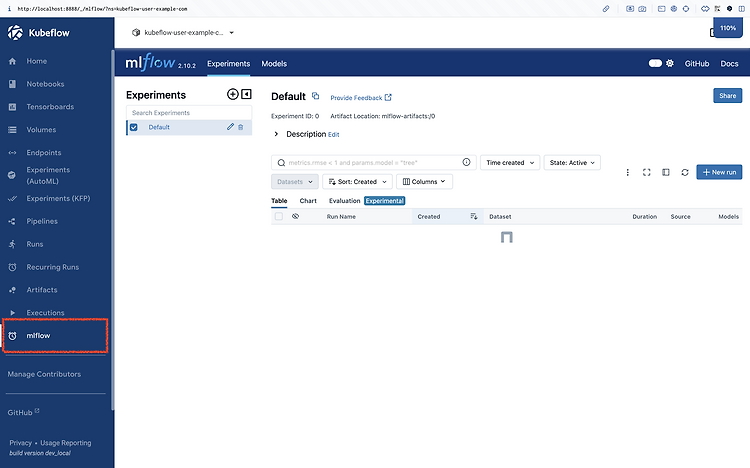Click the browser link icon in the top bar

pos(606,9)
